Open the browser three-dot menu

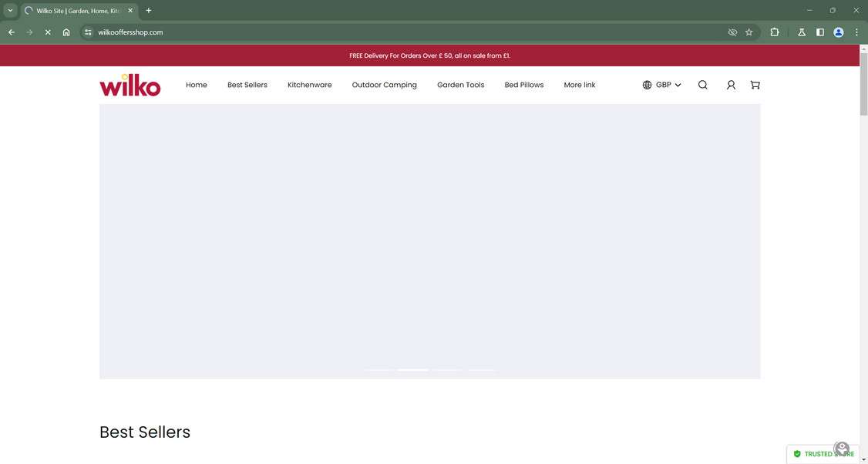point(856,32)
